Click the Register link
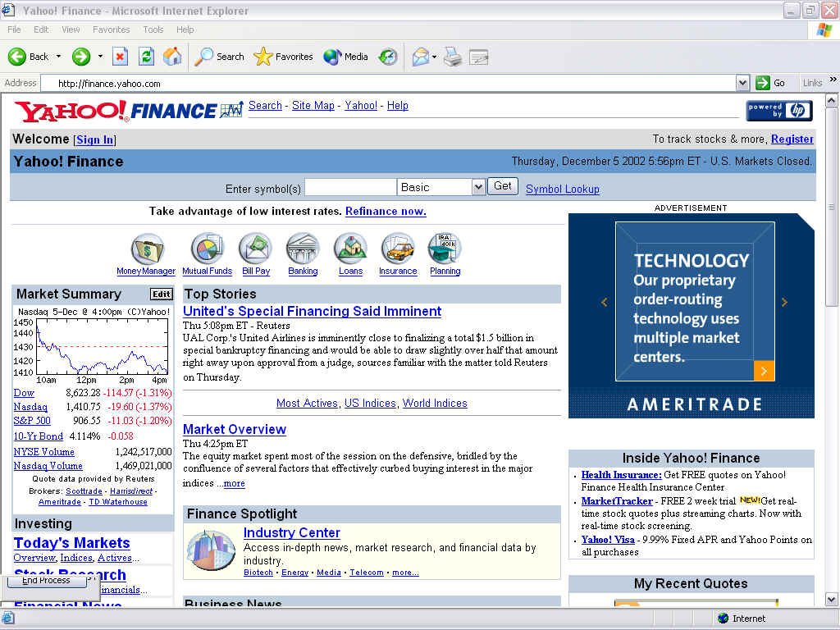Viewport: 840px width, 630px height. [x=792, y=139]
